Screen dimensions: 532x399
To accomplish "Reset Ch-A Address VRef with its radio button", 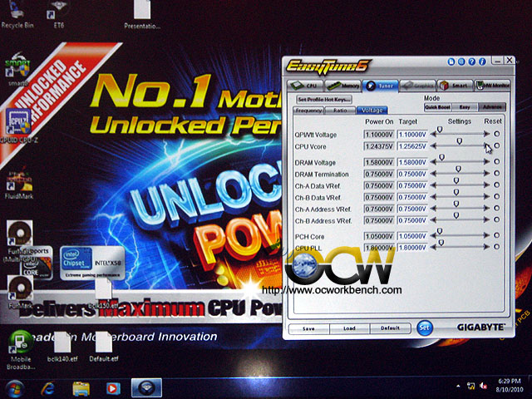I will click(497, 208).
